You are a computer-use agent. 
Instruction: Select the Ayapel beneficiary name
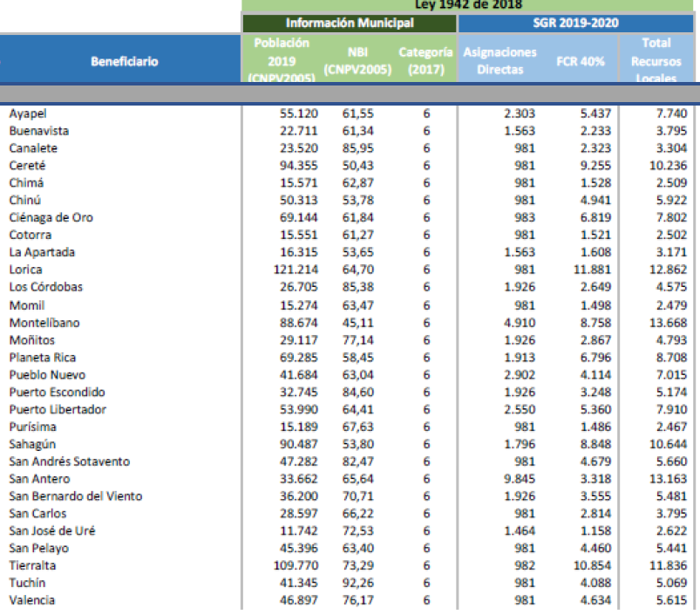click(x=28, y=113)
